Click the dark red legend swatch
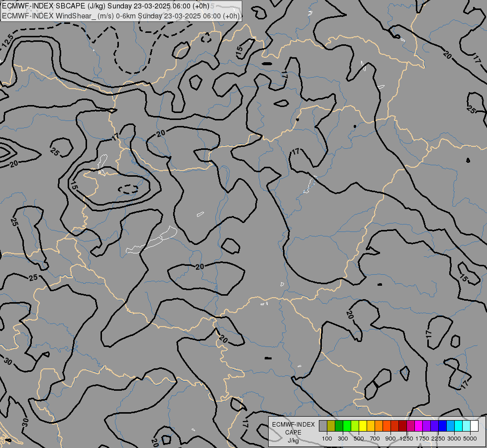This screenshot has height=448, width=487. click(x=402, y=426)
